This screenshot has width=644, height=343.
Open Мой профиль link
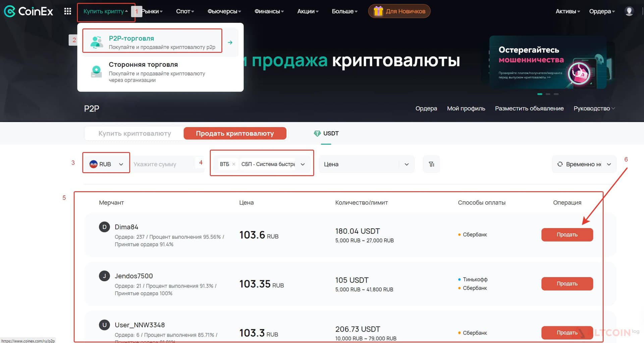[466, 109]
